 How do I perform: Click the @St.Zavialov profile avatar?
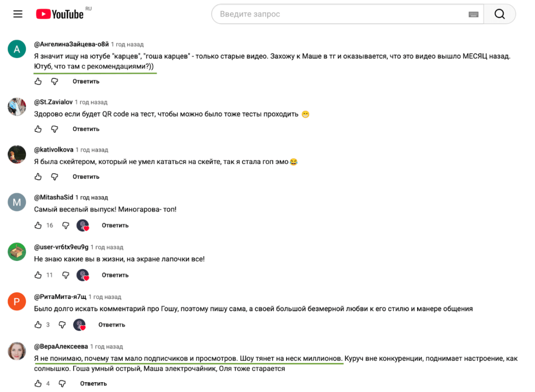point(17,107)
